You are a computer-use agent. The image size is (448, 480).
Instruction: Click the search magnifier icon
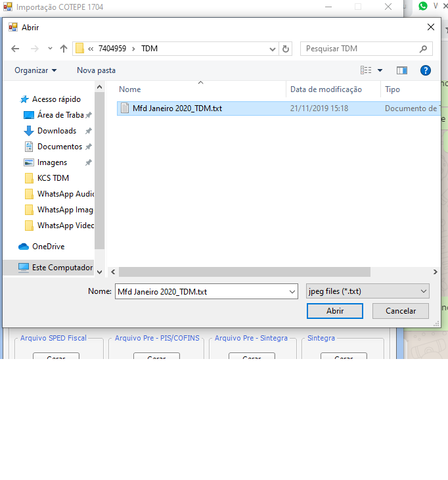423,49
